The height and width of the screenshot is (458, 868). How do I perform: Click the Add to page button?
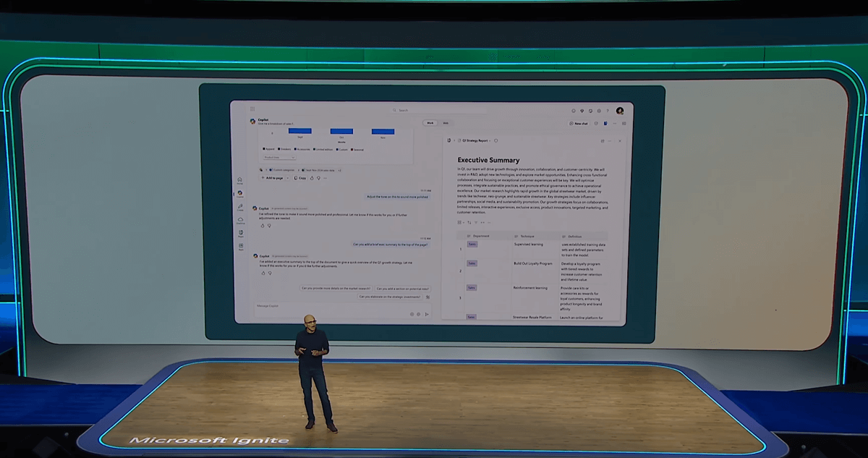pos(273,177)
